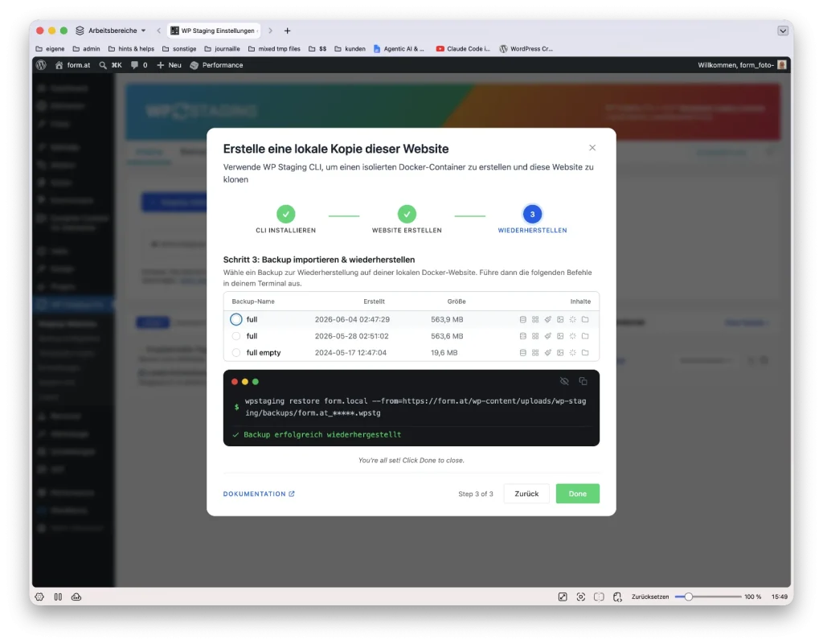Image resolution: width=823 pixels, height=644 pixels.
Task: Open the Neu menu in admin bar
Action: pyautogui.click(x=169, y=65)
